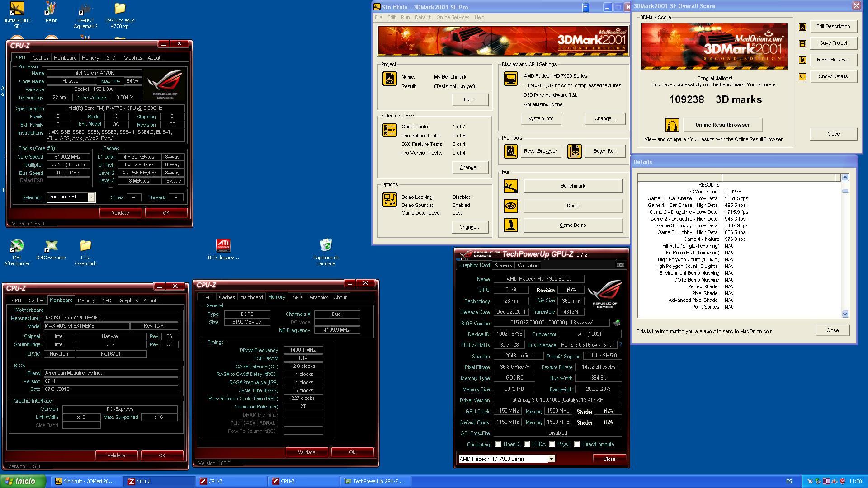
Task: Click the Show Details button
Action: click(833, 76)
